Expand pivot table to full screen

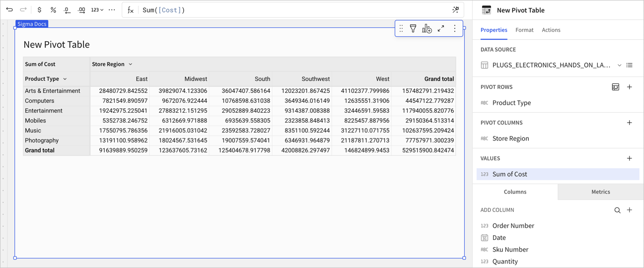click(x=441, y=29)
